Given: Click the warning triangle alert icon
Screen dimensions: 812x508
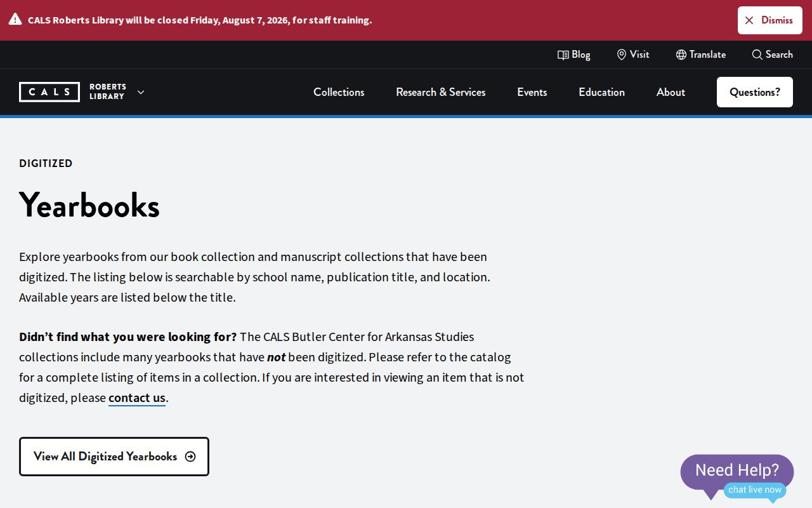Looking at the screenshot, I should click(15, 19).
